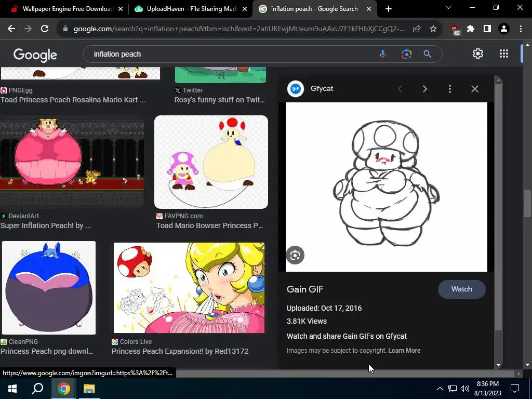Click the "Uploaded: Oct 17, 2016" text
This screenshot has height=399, width=532.
click(324, 308)
